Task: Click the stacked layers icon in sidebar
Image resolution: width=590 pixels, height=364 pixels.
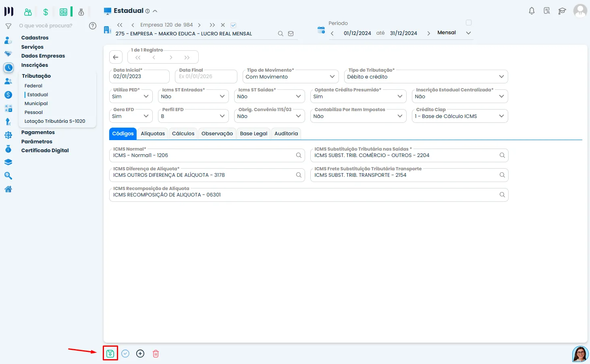Action: click(x=8, y=162)
